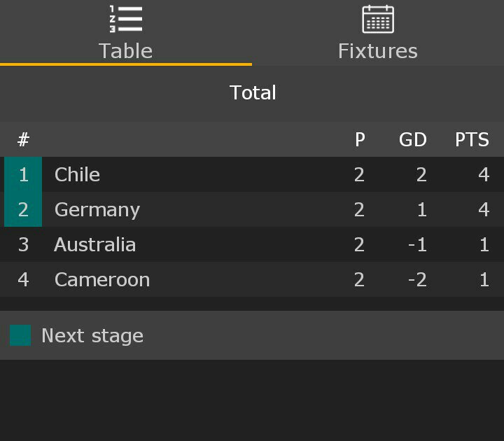Select Australia in the standings
Screen dimensions: 504x441
pyautogui.click(x=95, y=244)
